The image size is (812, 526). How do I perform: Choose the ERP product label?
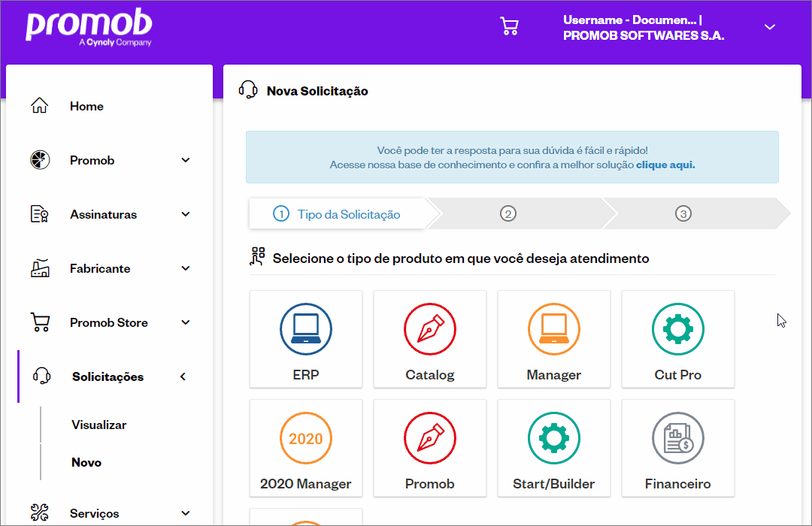(305, 375)
